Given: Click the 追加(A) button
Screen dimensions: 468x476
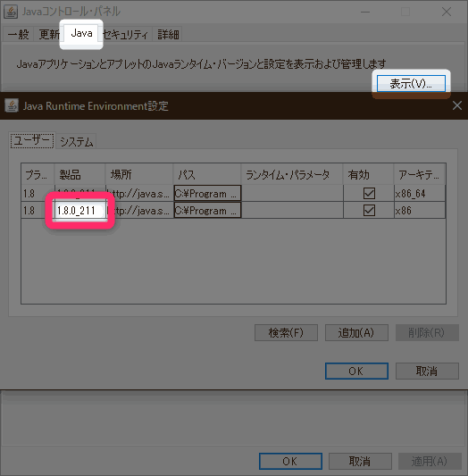Looking at the screenshot, I should pyautogui.click(x=356, y=333).
